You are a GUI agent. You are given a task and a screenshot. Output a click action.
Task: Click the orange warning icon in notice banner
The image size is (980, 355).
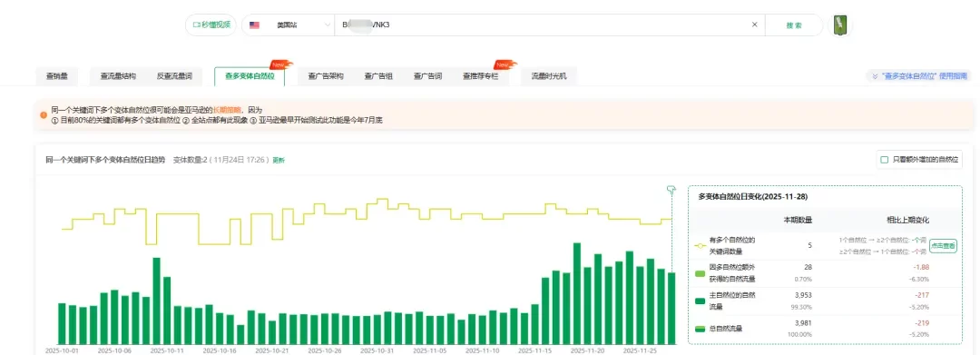click(x=44, y=114)
